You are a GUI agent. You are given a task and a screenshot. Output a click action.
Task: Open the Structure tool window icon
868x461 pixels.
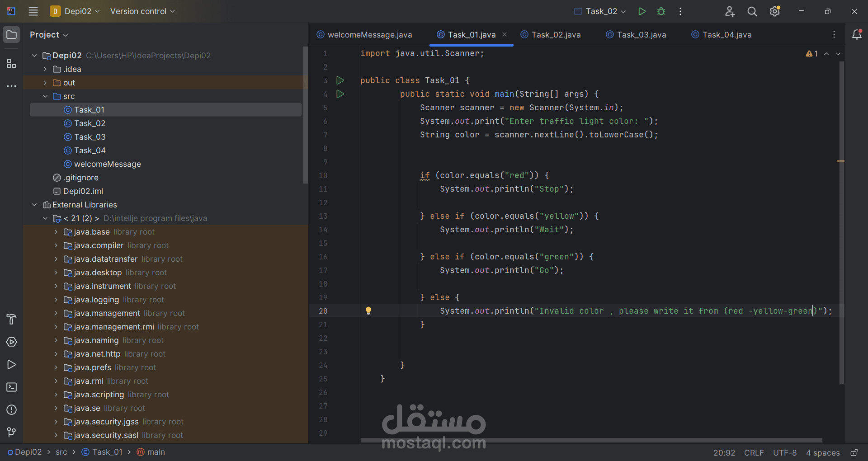click(11, 64)
